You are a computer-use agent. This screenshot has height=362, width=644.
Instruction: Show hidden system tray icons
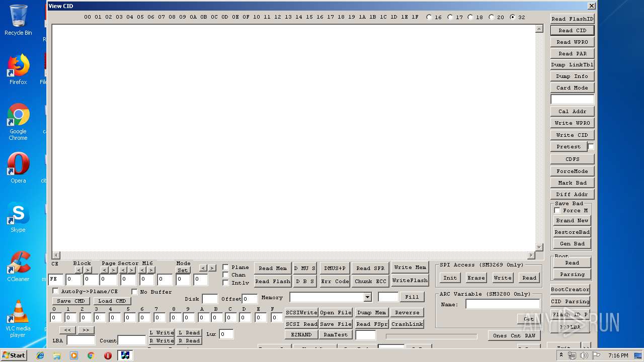(x=561, y=355)
